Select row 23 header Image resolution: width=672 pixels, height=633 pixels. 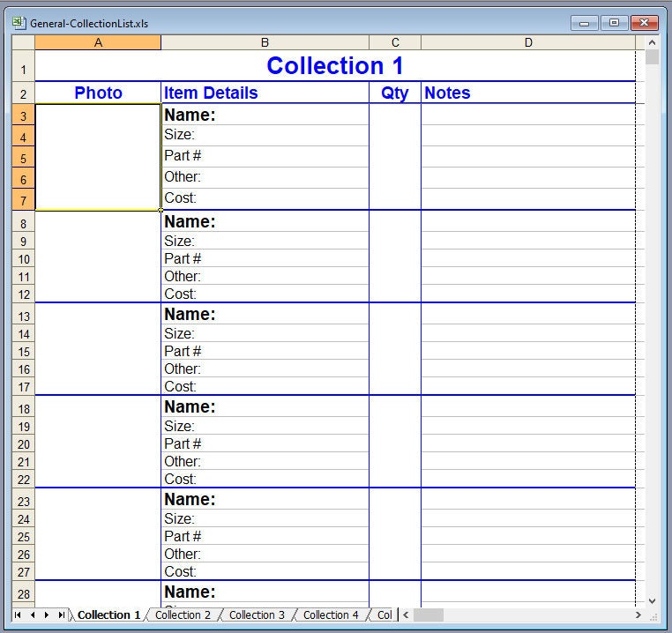point(23,499)
